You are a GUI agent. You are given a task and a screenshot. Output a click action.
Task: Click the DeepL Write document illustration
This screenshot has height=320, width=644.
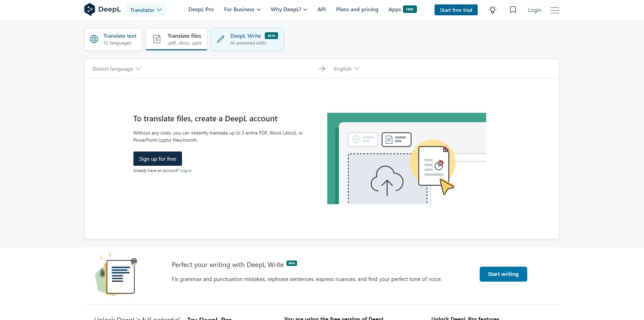pyautogui.click(x=116, y=274)
